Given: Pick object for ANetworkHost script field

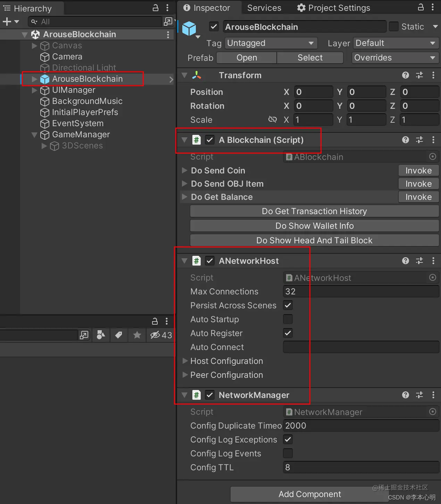Looking at the screenshot, I should pos(433,277).
